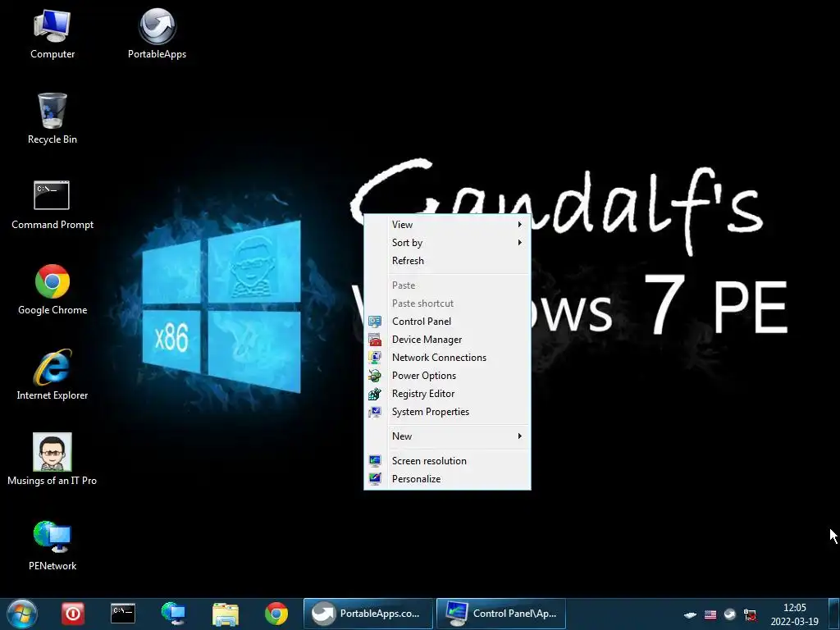Click the PortableApps tray icon
The height and width of the screenshot is (630, 840).
pos(729,614)
